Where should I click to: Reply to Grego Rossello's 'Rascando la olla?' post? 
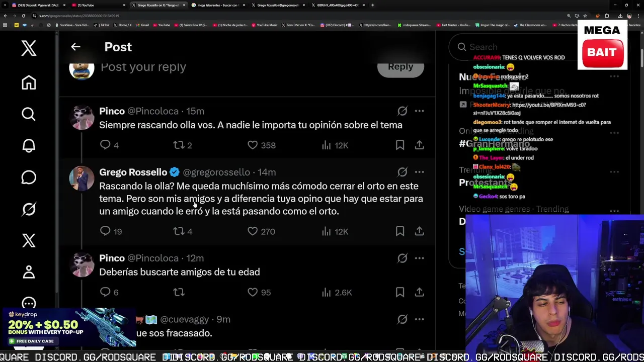pyautogui.click(x=105, y=231)
